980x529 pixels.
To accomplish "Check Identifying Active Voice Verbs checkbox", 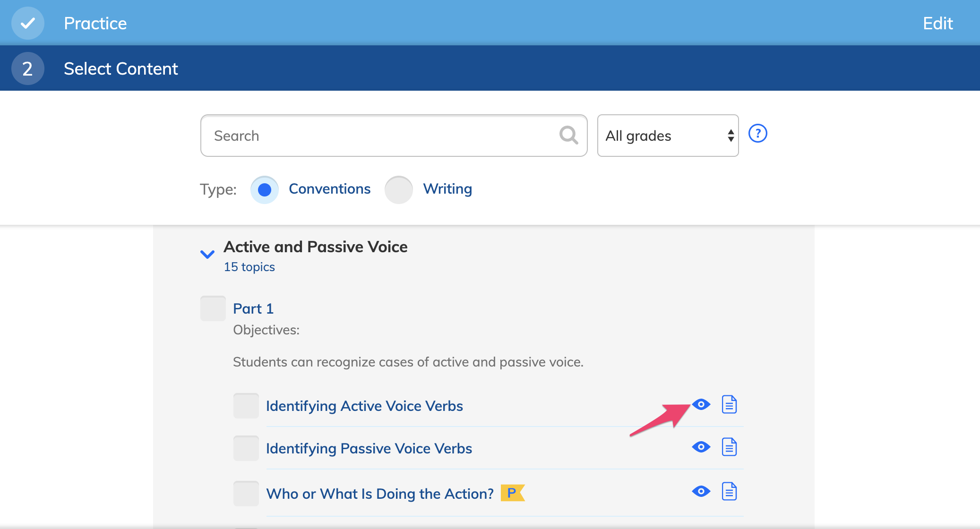I will click(246, 406).
